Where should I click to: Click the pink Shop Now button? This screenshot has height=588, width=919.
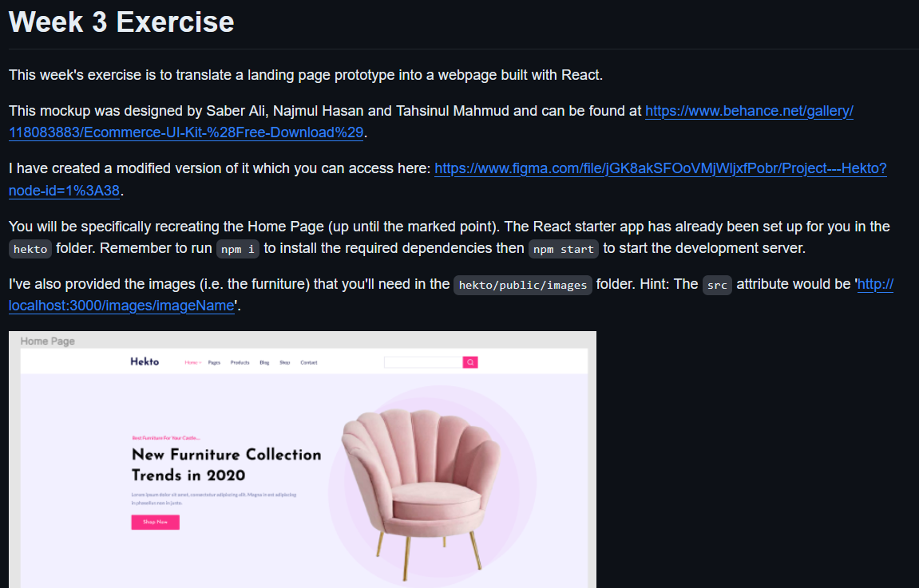156,522
